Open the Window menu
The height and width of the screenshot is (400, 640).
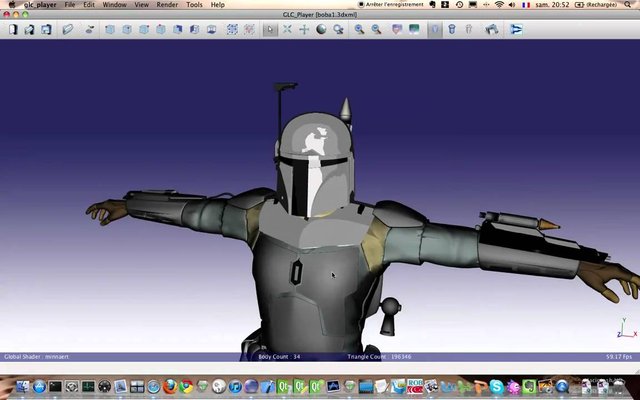pos(114,5)
